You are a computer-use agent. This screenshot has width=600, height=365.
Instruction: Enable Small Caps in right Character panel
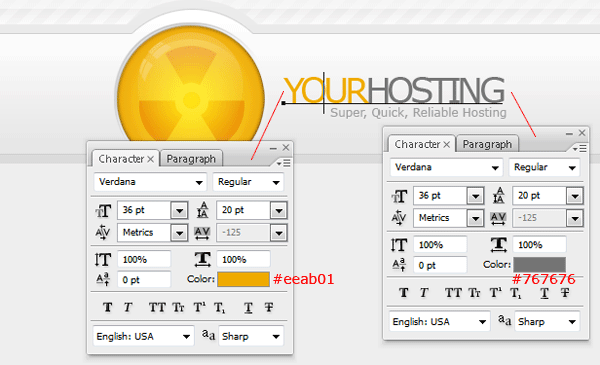coord(474,293)
